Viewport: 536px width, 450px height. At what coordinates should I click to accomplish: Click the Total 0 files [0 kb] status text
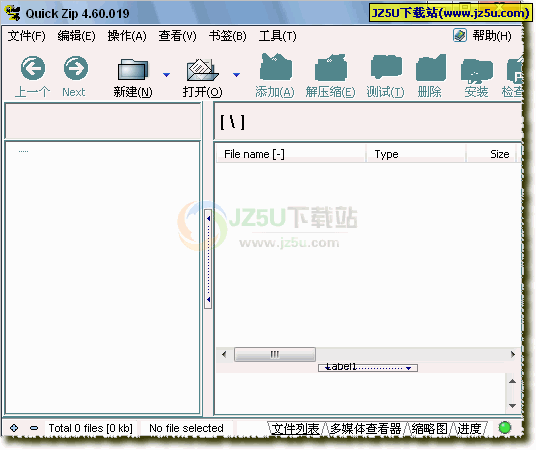point(91,428)
